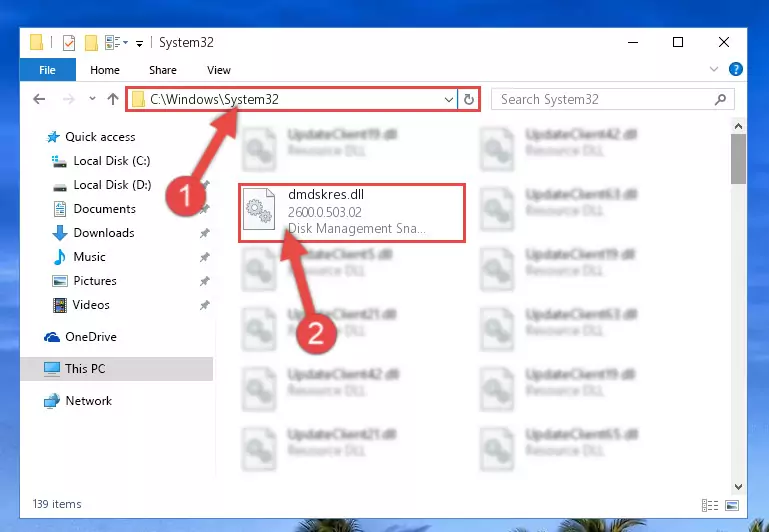
Task: Select Network in navigation pane
Action: 88,401
